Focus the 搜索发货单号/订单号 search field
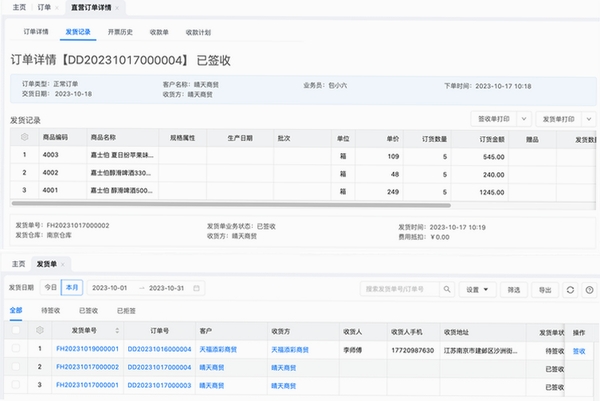This screenshot has height=401, width=600. 400,289
